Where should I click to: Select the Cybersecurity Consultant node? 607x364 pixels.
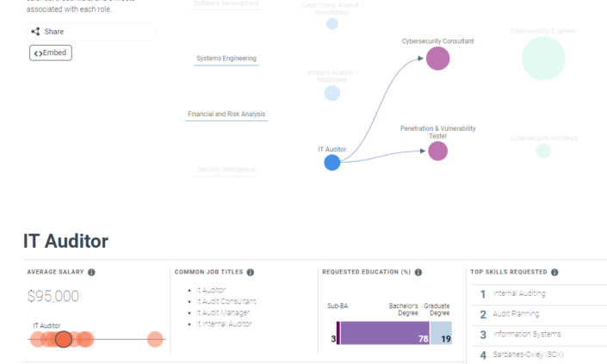tap(438, 59)
